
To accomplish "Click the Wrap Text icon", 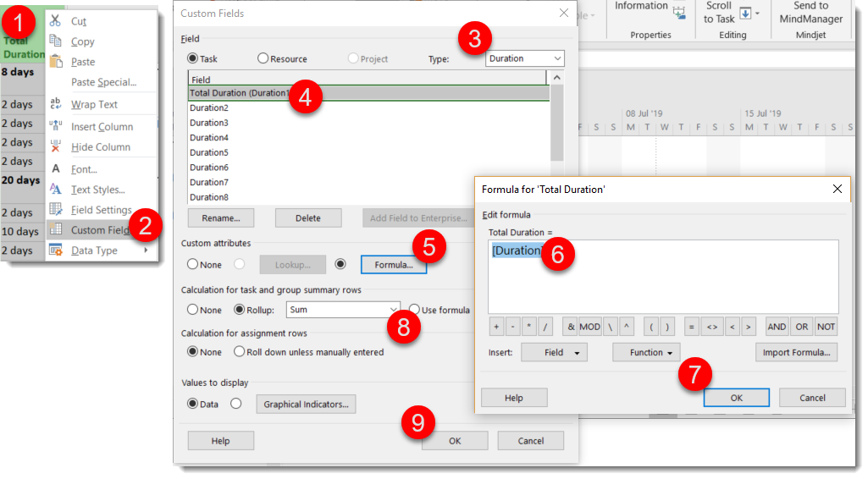I will pyautogui.click(x=56, y=104).
